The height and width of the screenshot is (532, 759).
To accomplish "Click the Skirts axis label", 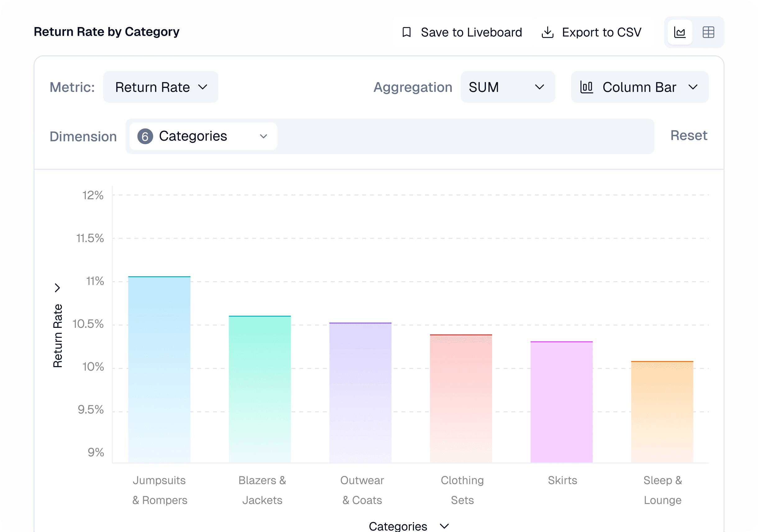I will point(562,480).
